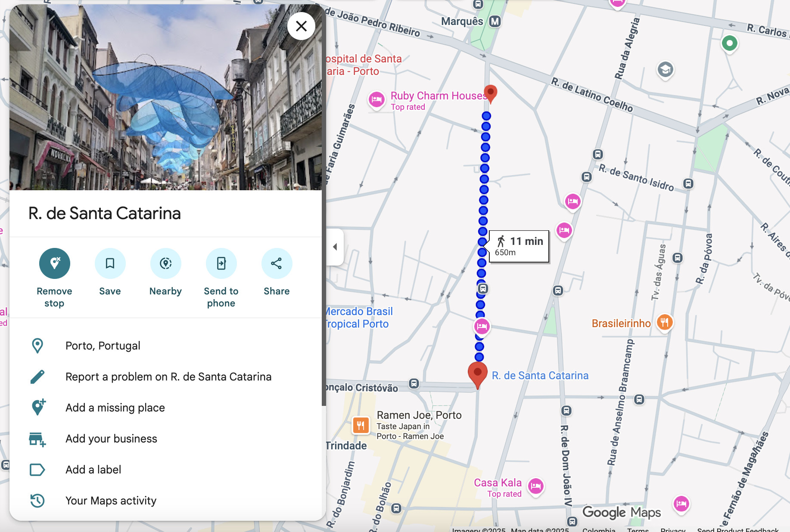Viewport: 790px width, 532px height.
Task: Choose Add a missing place
Action: click(x=115, y=408)
